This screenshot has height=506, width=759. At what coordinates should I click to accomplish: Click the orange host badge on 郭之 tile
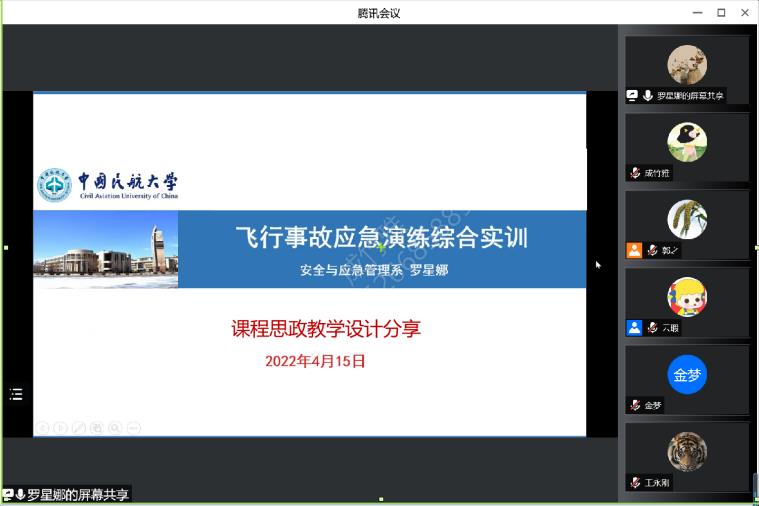[x=634, y=250]
